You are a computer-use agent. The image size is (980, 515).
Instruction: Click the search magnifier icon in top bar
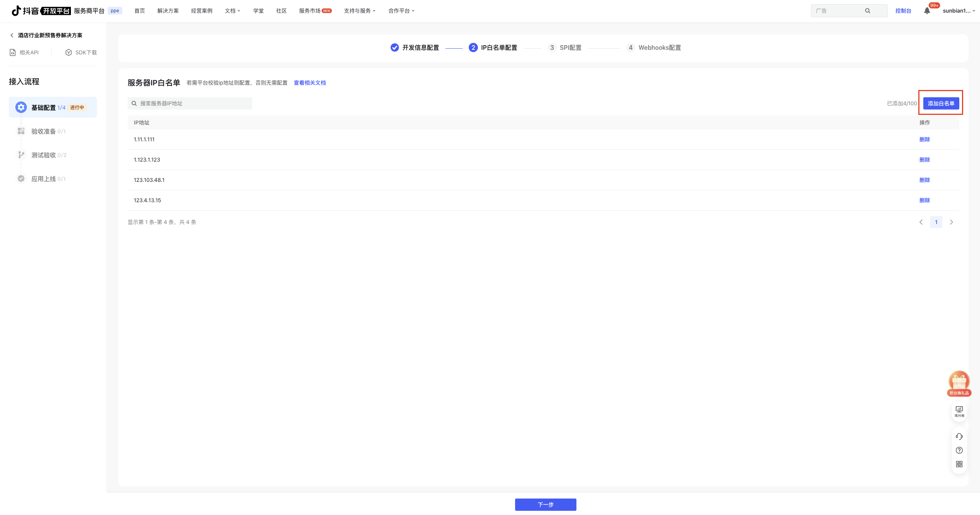coord(868,11)
